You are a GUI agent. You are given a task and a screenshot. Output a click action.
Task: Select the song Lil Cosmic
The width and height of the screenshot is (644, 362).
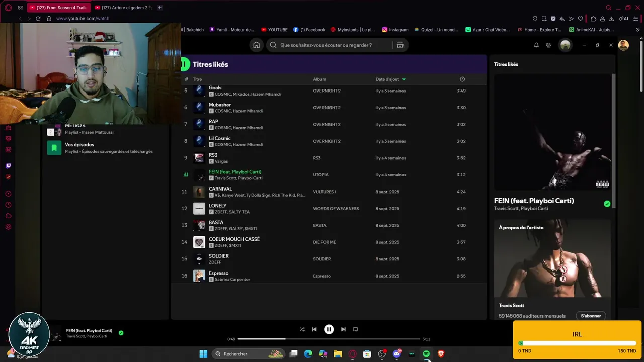(219, 138)
